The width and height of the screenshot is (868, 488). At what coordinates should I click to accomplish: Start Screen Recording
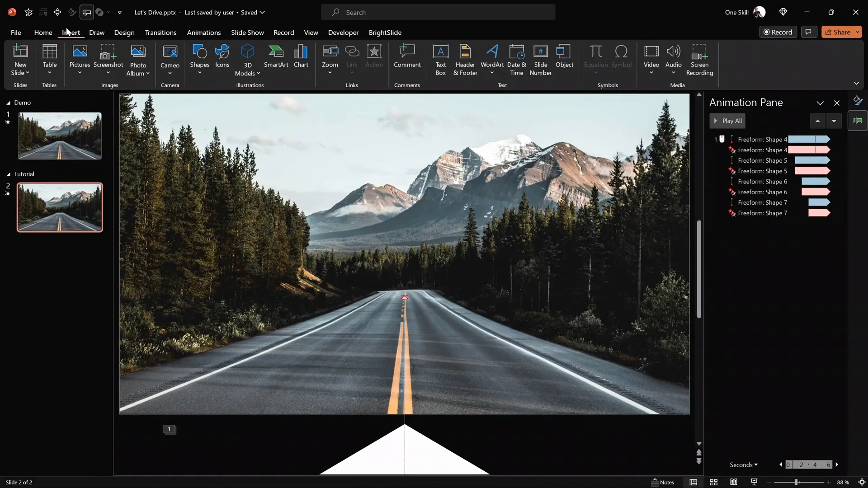pyautogui.click(x=699, y=60)
